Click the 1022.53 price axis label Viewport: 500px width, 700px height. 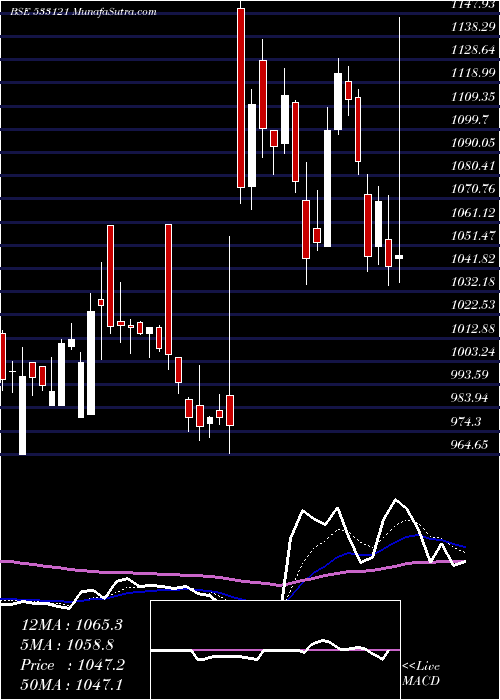click(473, 306)
